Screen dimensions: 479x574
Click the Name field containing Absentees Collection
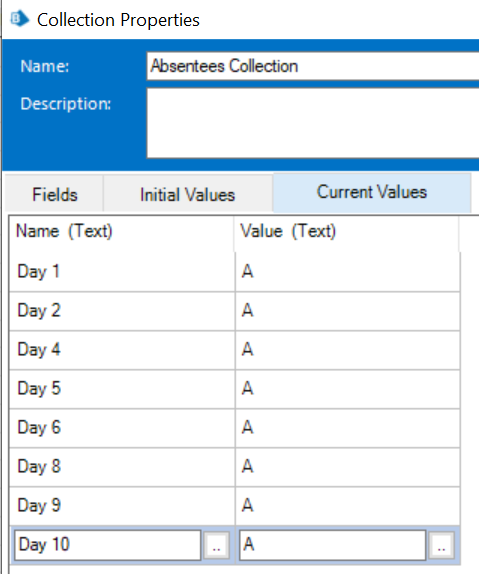[313, 66]
